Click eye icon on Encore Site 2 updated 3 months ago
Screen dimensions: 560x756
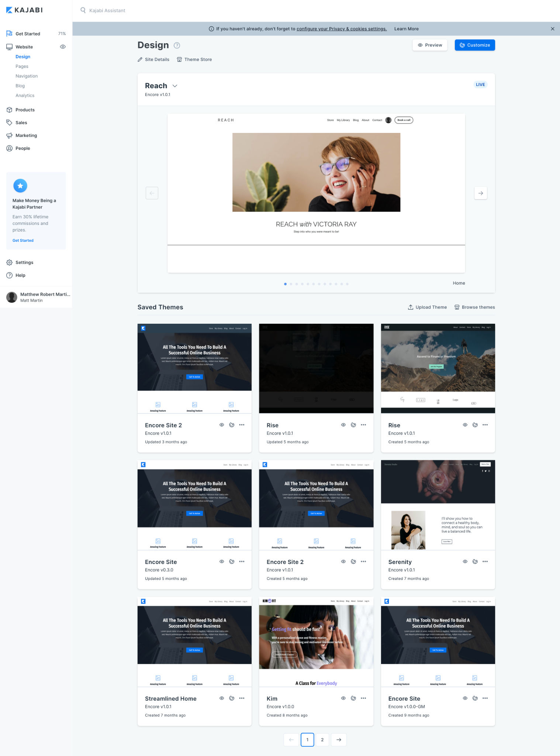coord(222,425)
